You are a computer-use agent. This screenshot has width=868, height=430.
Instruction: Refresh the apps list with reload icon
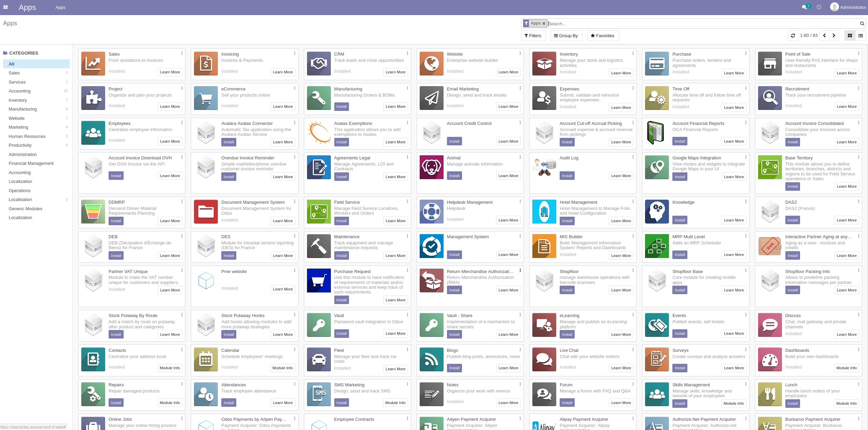793,35
